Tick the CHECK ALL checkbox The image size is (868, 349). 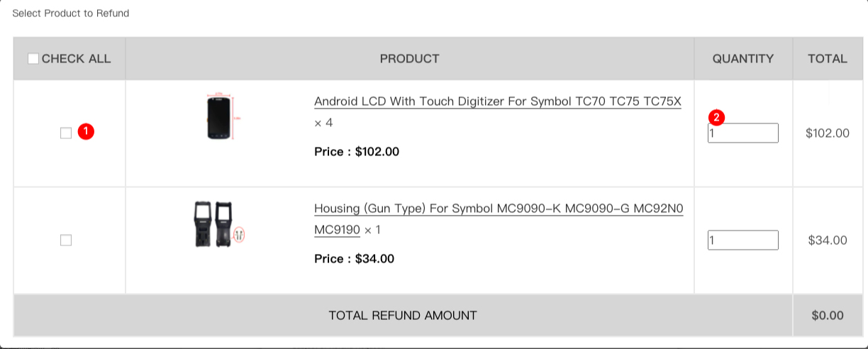(33, 59)
